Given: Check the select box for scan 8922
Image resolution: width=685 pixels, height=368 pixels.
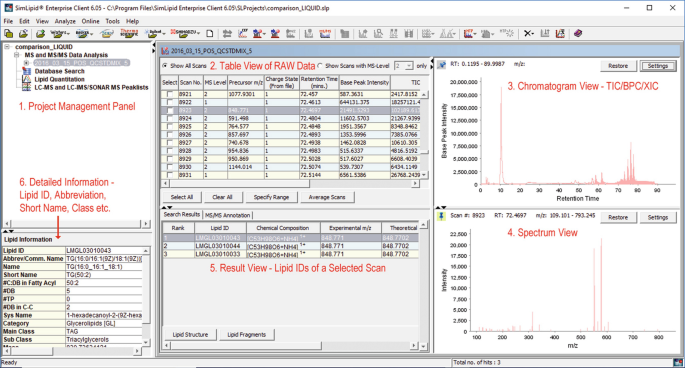Looking at the screenshot, I should [170, 102].
